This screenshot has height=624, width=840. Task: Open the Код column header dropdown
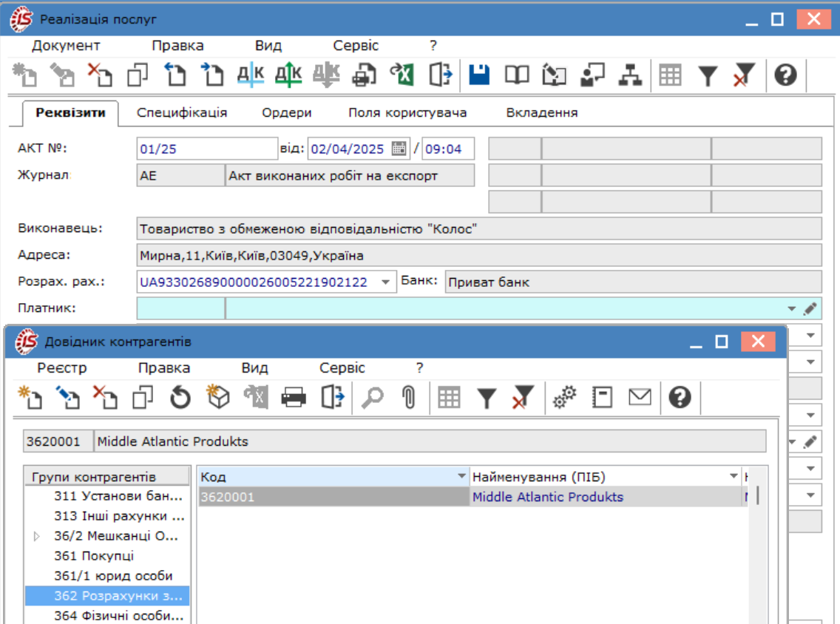(461, 476)
